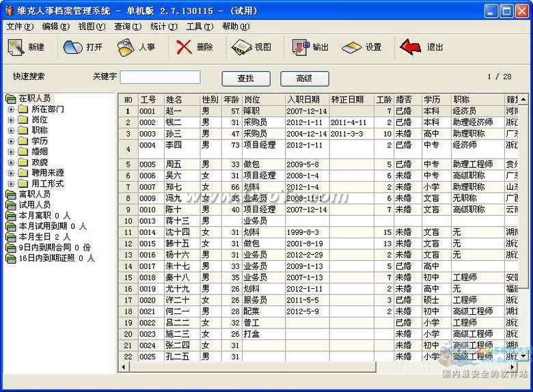Expand the 婚姻 tree node

(x=11, y=152)
